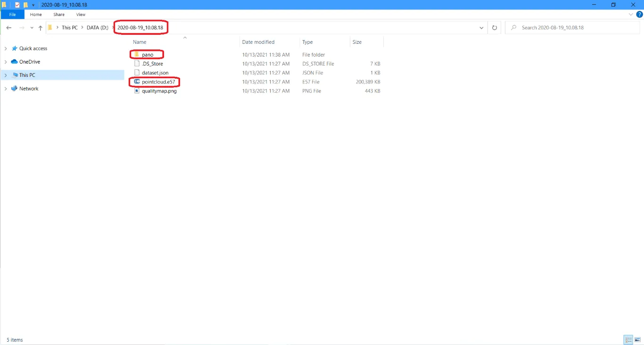This screenshot has width=644, height=345.
Task: Open Help with the question mark icon
Action: click(x=639, y=15)
